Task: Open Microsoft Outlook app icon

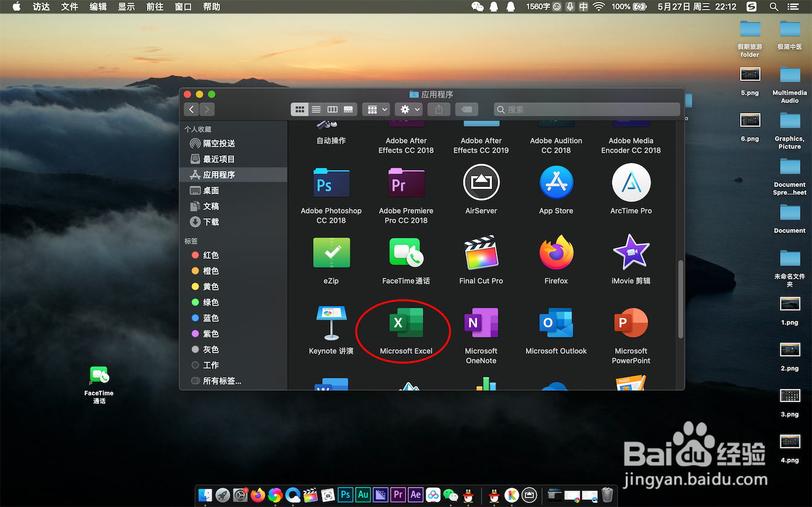Action: [556, 323]
